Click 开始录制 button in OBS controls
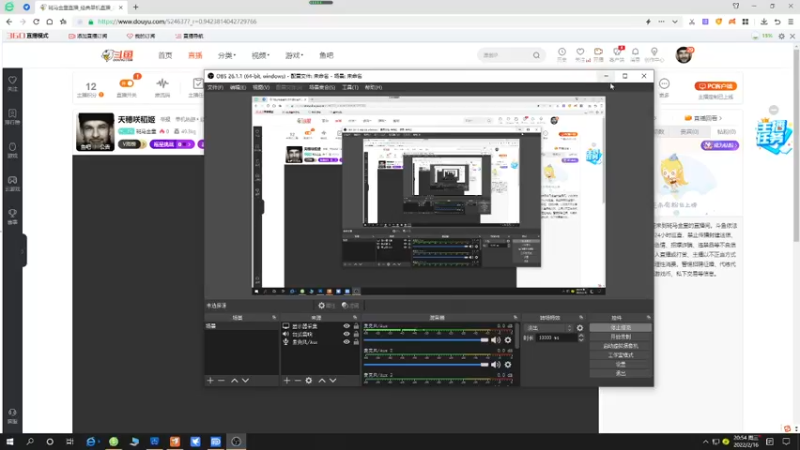The image size is (800, 450). pyautogui.click(x=620, y=337)
